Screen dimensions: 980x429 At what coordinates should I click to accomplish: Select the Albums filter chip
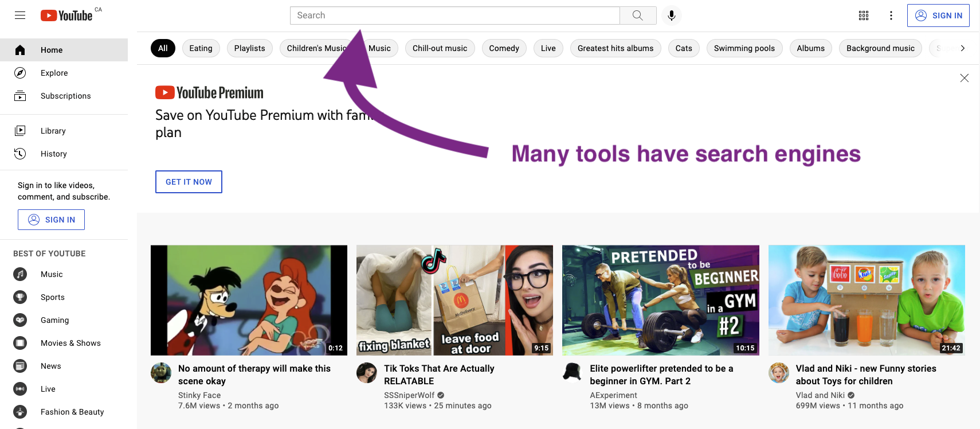(811, 48)
